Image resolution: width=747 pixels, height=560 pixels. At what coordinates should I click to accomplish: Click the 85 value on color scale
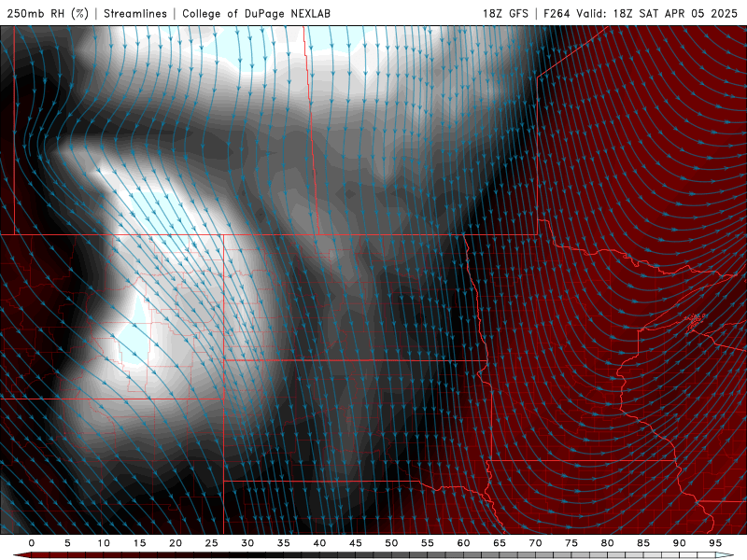pyautogui.click(x=643, y=543)
